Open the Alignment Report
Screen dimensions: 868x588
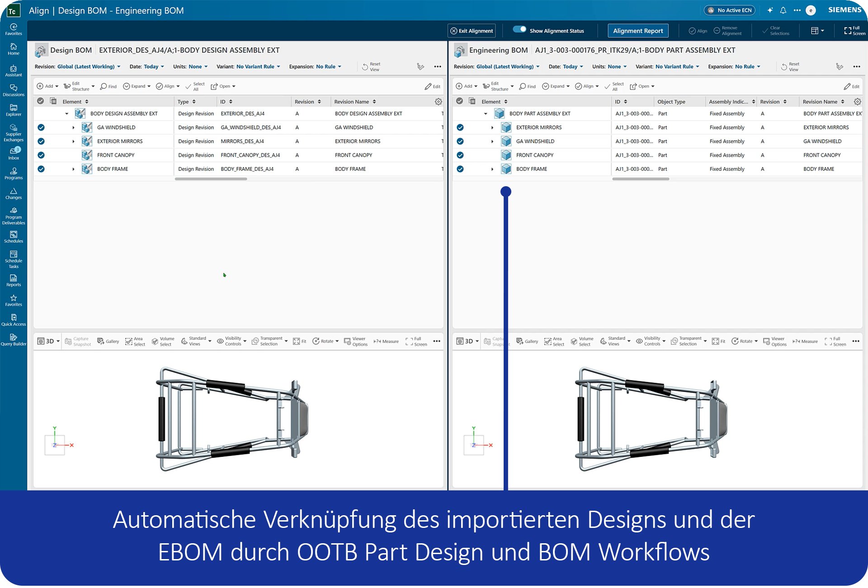[x=638, y=31]
